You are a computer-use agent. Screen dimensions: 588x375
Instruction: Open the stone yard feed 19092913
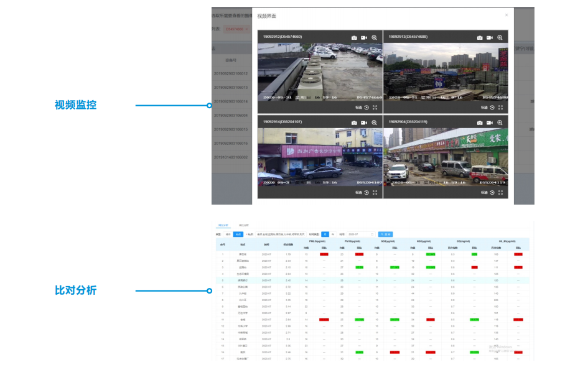point(446,72)
